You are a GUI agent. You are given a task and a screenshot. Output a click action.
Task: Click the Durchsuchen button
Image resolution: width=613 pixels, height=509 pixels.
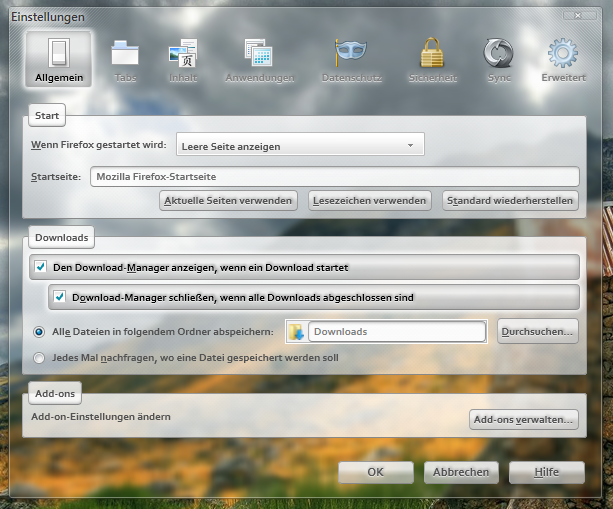pos(537,331)
